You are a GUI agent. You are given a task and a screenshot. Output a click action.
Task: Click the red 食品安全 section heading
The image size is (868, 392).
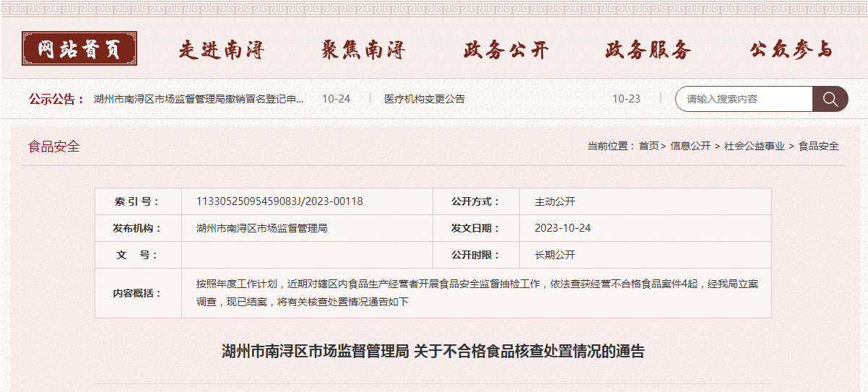pos(54,147)
